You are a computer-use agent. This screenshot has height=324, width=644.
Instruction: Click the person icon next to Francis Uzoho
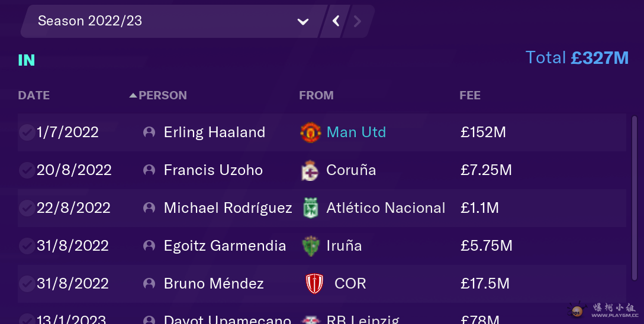[149, 170]
